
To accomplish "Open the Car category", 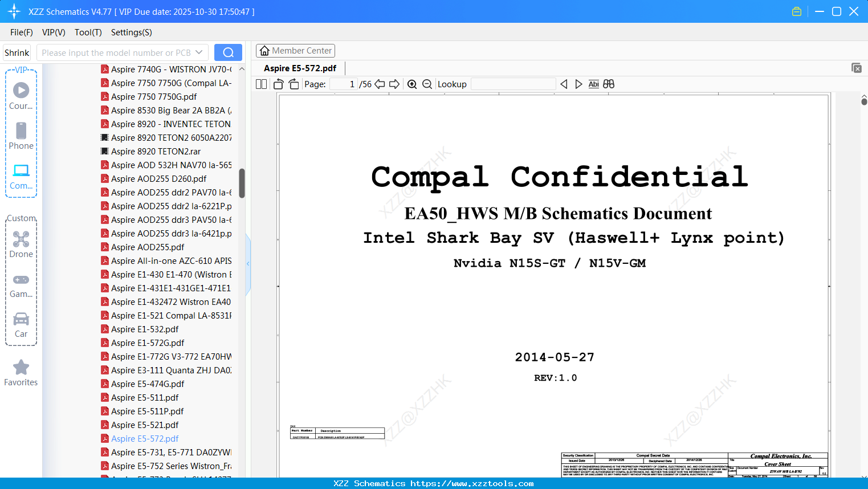I will 21,324.
